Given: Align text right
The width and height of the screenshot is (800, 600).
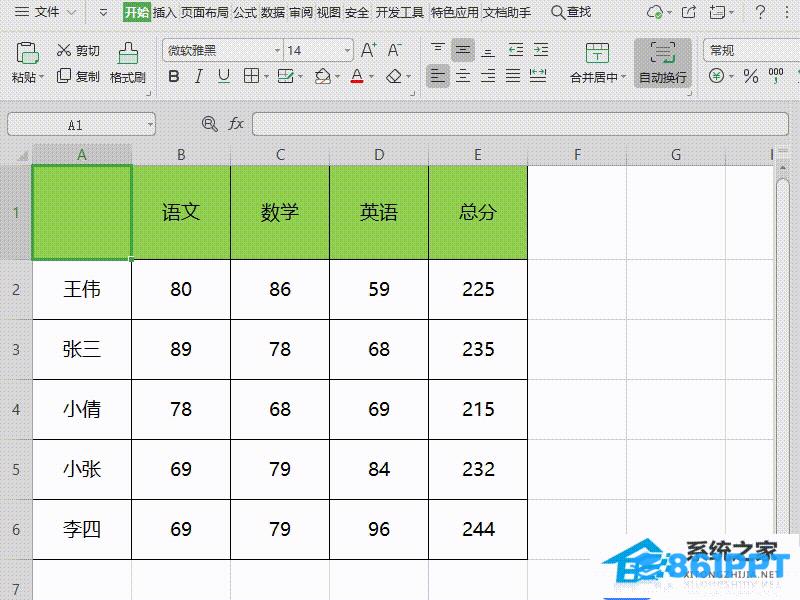Looking at the screenshot, I should pos(488,77).
